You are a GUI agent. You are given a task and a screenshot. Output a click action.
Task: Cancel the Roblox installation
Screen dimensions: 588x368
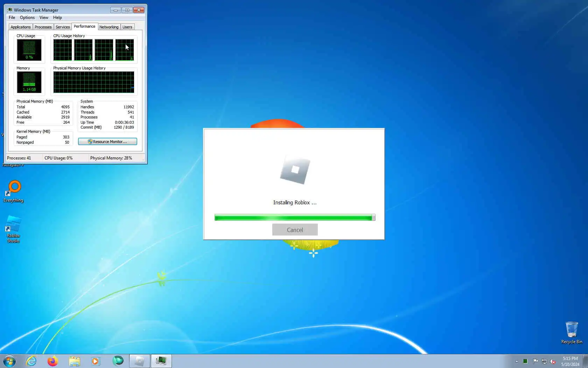point(295,230)
